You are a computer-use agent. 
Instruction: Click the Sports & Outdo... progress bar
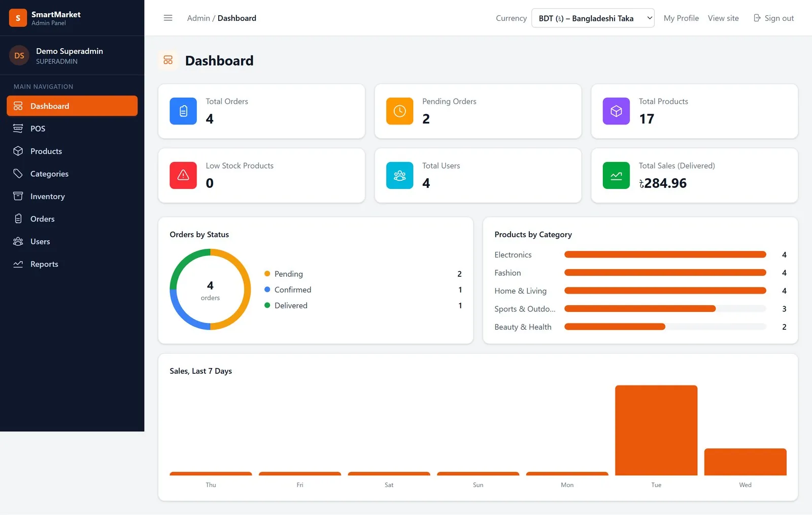(665, 309)
